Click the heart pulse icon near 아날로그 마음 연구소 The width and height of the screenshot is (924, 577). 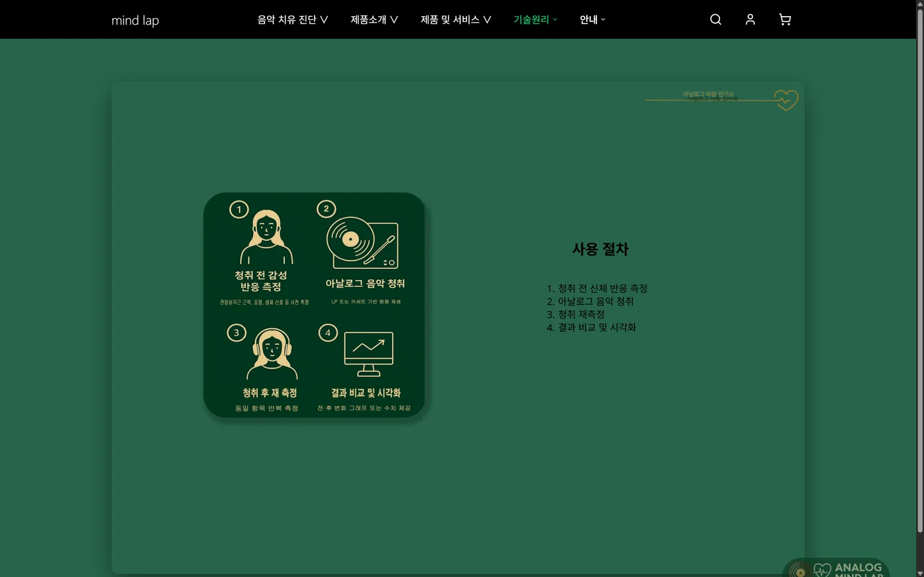[786, 100]
